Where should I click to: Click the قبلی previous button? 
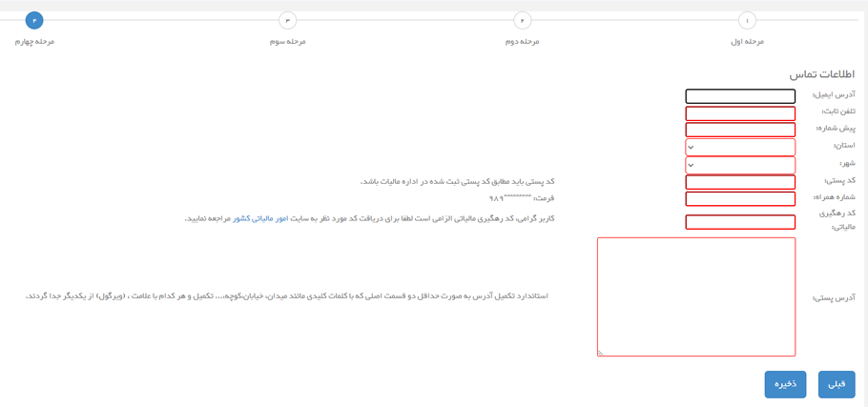click(x=837, y=384)
